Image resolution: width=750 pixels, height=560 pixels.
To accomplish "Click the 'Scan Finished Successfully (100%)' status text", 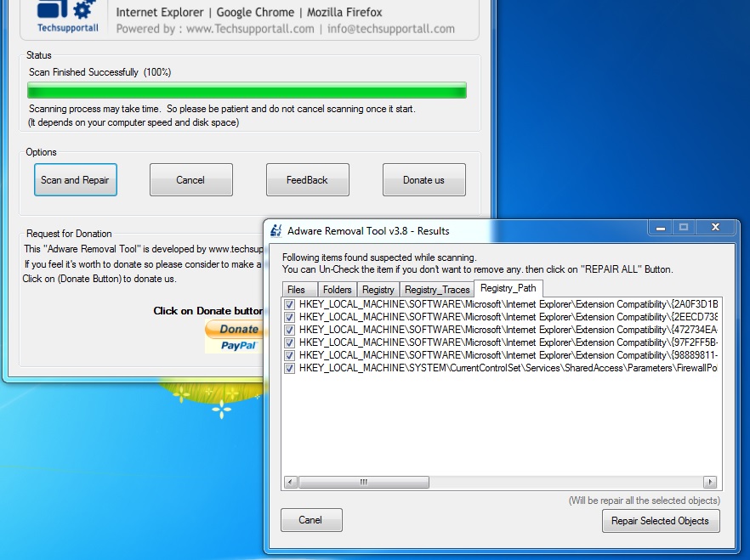I will (100, 72).
